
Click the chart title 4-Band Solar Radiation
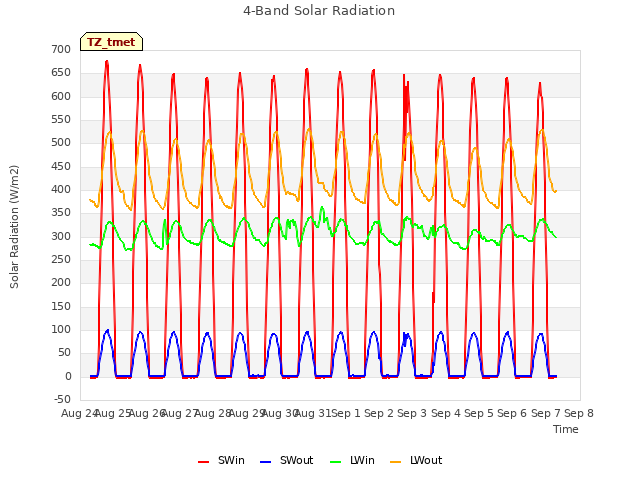[319, 11]
